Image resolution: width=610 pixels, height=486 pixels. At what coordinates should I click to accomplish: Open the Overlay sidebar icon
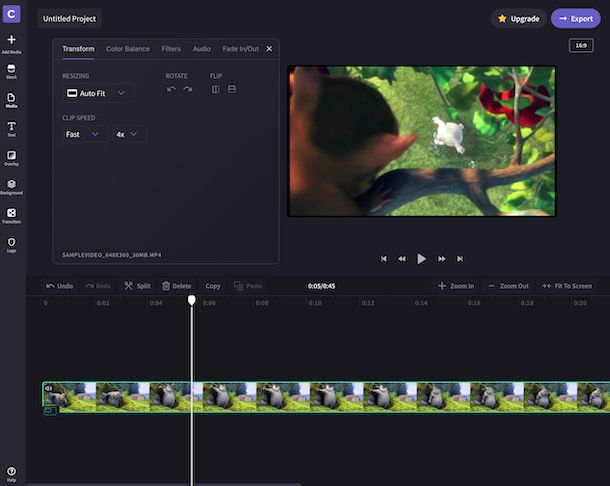(11, 158)
